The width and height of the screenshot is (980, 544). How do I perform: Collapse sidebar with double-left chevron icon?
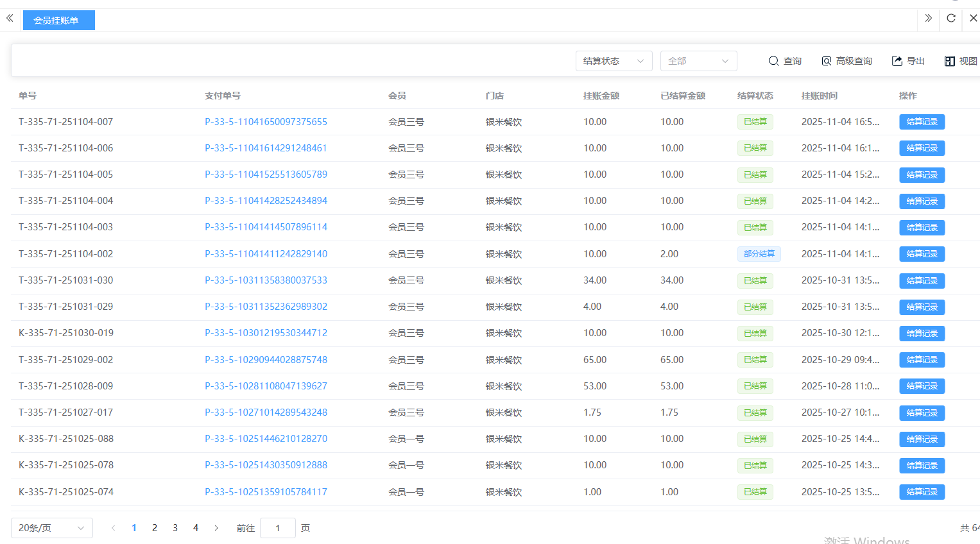(x=10, y=19)
